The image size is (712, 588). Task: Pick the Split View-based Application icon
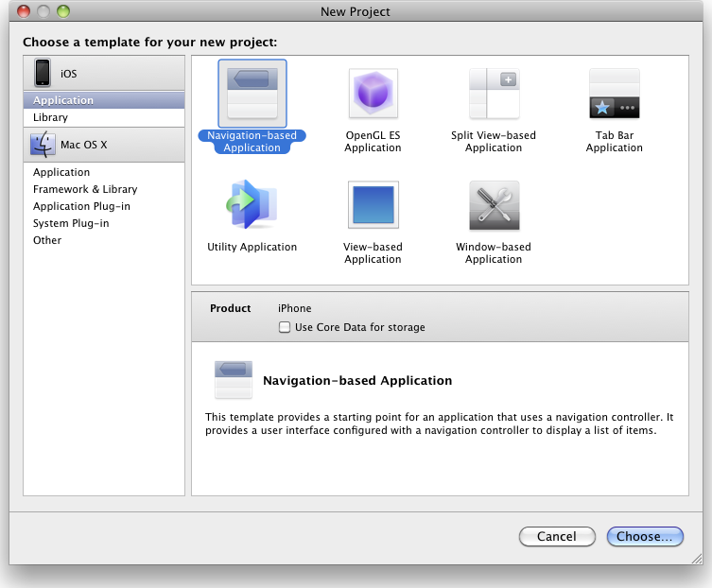click(x=494, y=93)
